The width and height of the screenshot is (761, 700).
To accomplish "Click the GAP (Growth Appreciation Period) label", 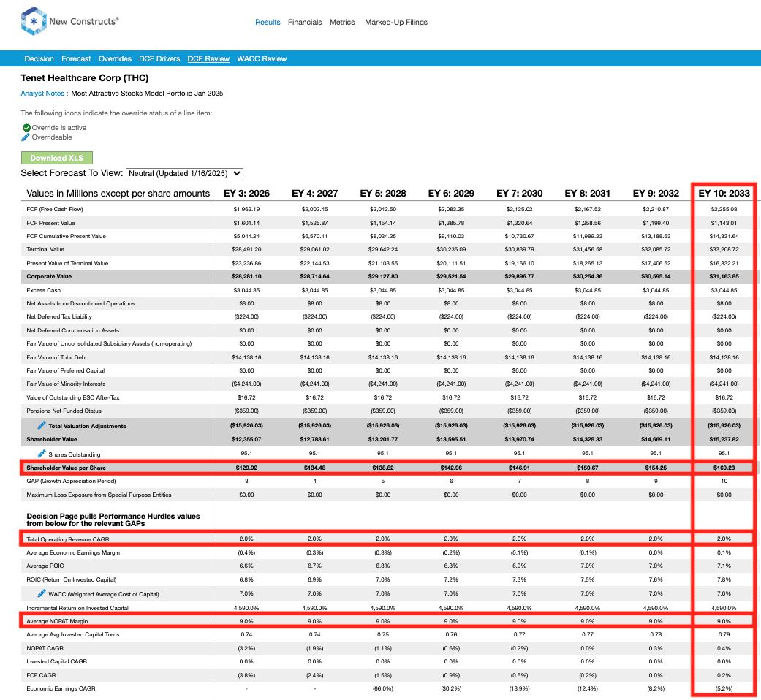I will point(72,482).
